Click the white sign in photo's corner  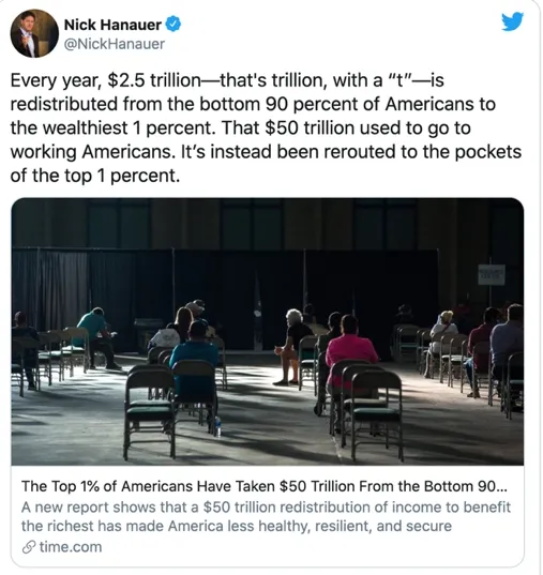491,275
